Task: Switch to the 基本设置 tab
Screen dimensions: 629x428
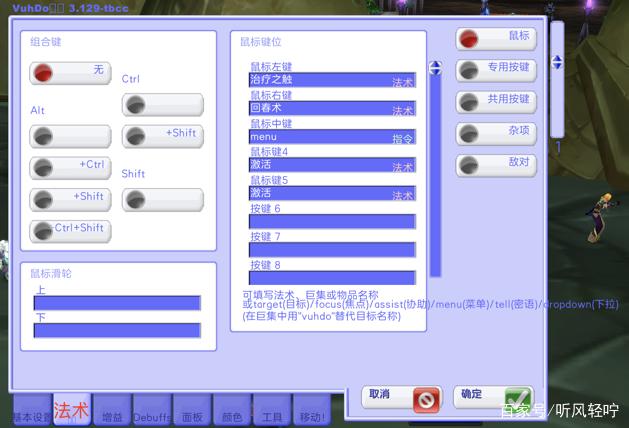Action: 32,410
